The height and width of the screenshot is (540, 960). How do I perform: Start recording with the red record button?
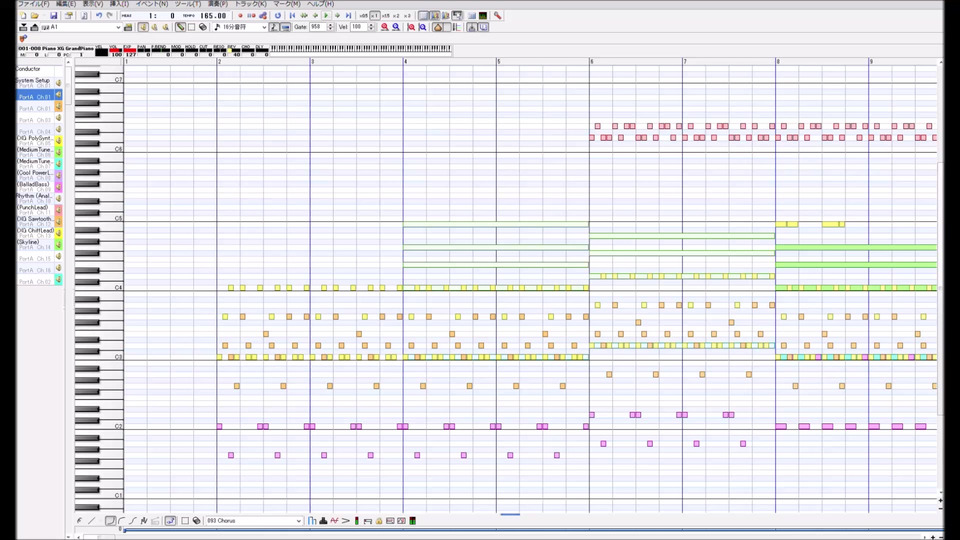(x=240, y=15)
